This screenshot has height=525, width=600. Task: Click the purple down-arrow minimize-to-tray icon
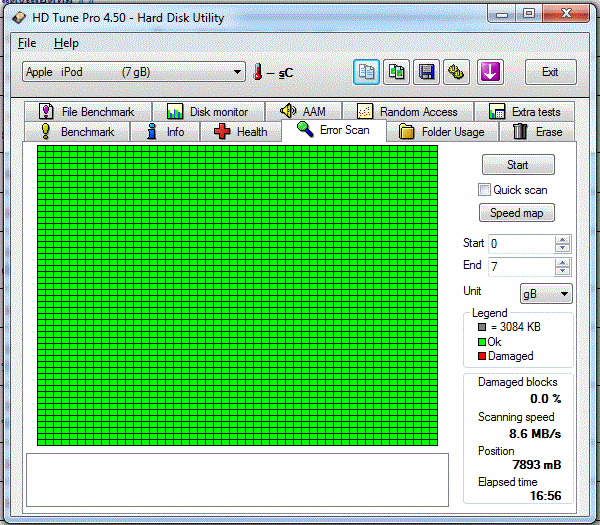(489, 72)
